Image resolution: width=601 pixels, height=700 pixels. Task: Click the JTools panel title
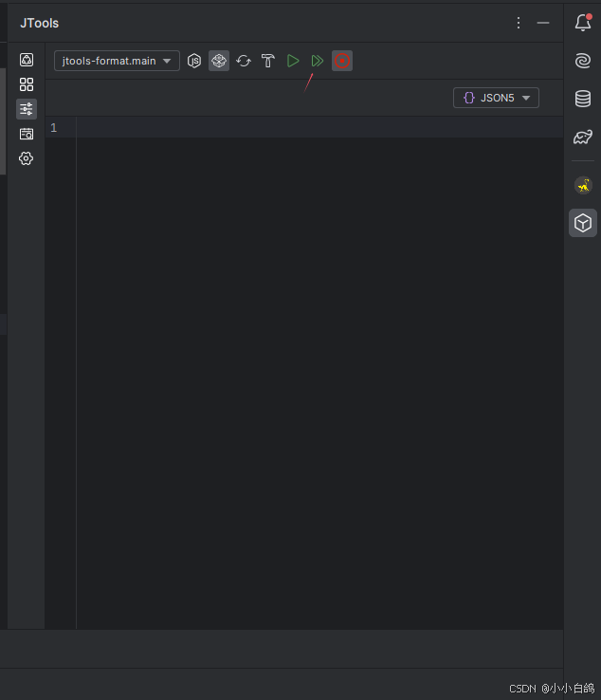[x=39, y=23]
